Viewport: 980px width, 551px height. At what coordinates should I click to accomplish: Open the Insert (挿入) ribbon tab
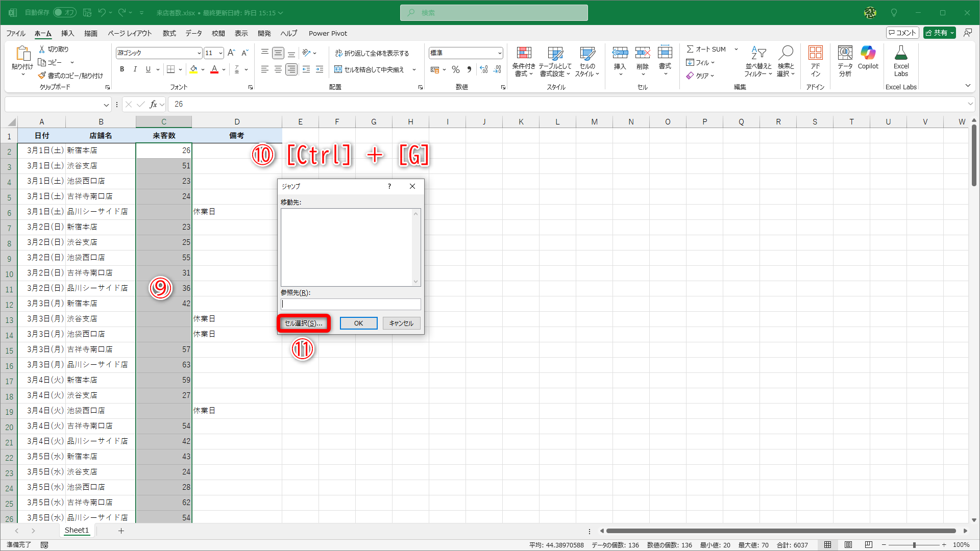67,33
